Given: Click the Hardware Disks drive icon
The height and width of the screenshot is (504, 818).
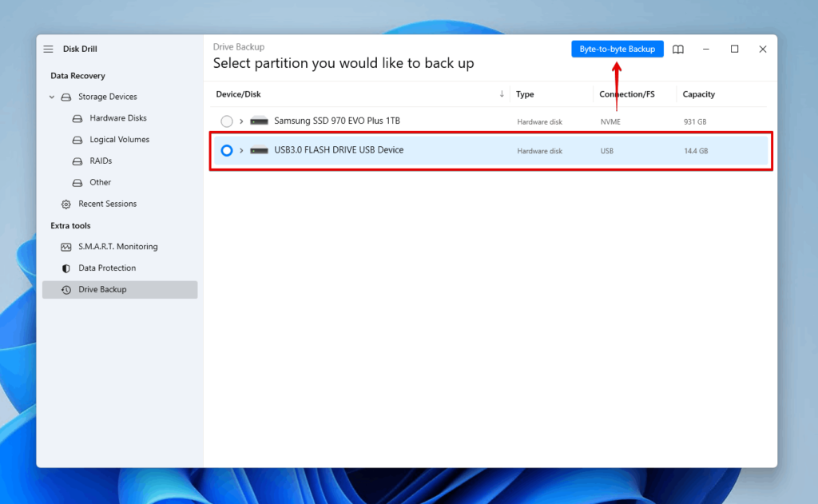Looking at the screenshot, I should click(77, 118).
